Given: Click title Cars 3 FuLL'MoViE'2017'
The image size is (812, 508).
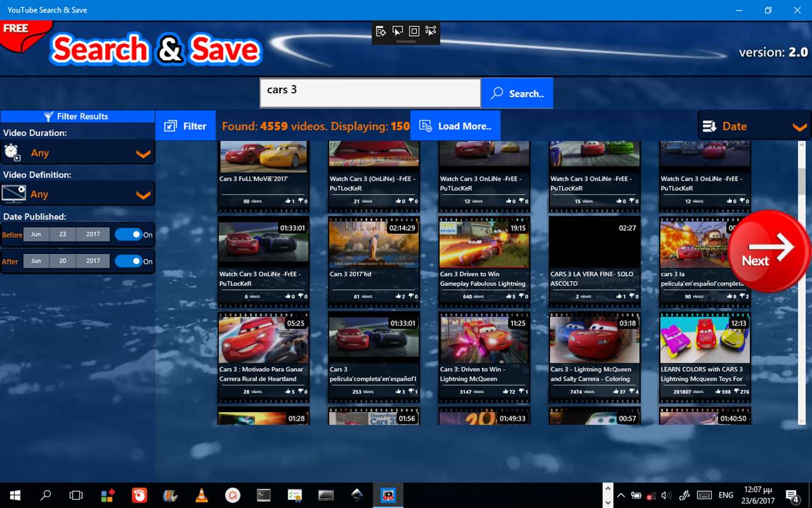Looking at the screenshot, I should tap(254, 179).
